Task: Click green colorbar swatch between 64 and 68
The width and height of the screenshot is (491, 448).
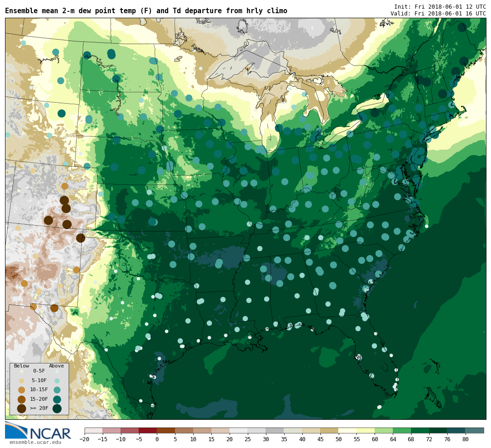Action: coord(402,430)
